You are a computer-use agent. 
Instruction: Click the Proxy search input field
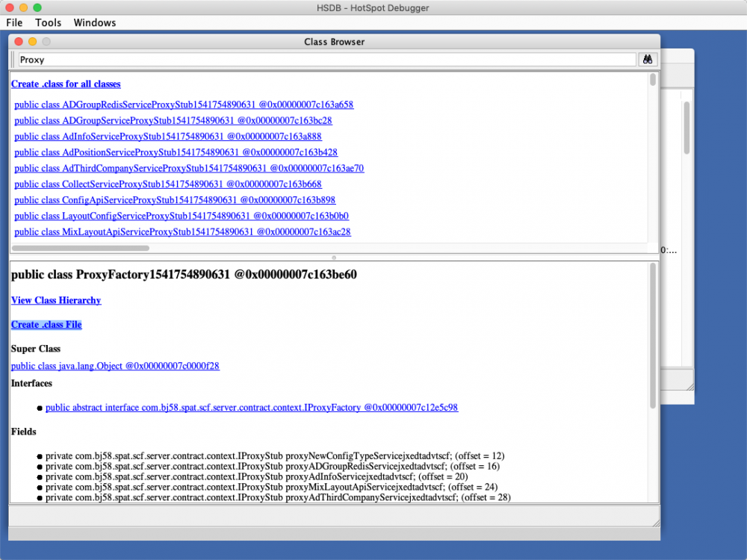pos(327,60)
